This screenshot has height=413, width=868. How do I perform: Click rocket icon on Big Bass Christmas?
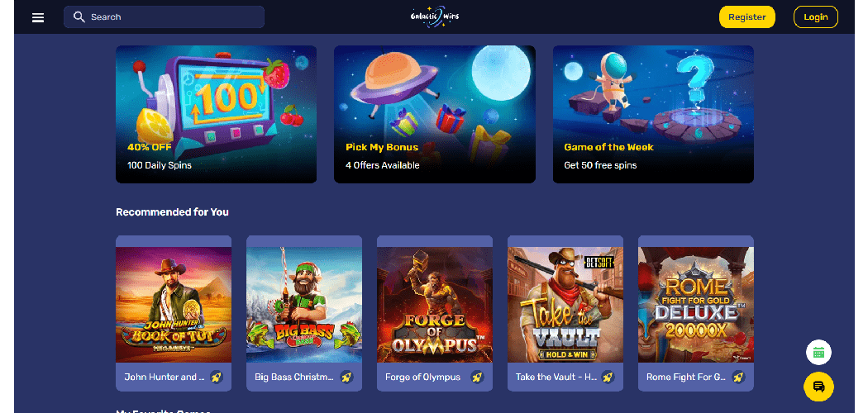[346, 377]
